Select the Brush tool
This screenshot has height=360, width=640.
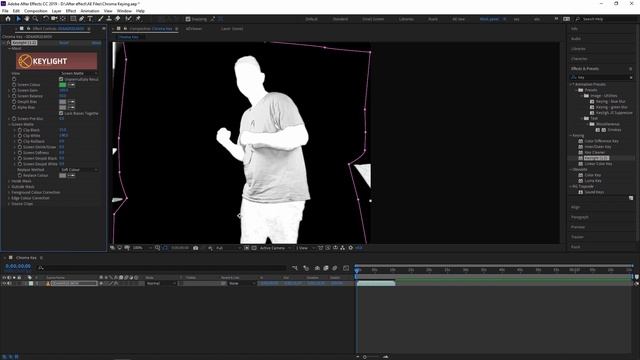100,19
